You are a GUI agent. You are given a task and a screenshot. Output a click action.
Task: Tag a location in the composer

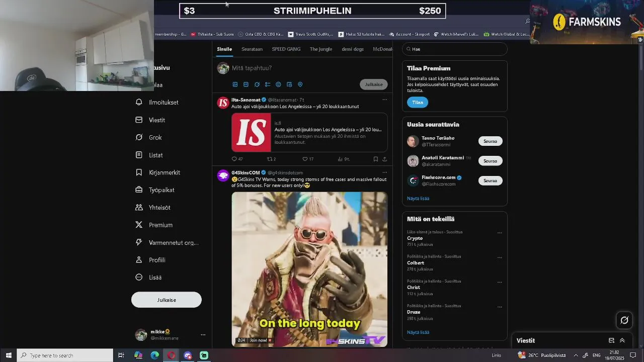click(x=300, y=84)
